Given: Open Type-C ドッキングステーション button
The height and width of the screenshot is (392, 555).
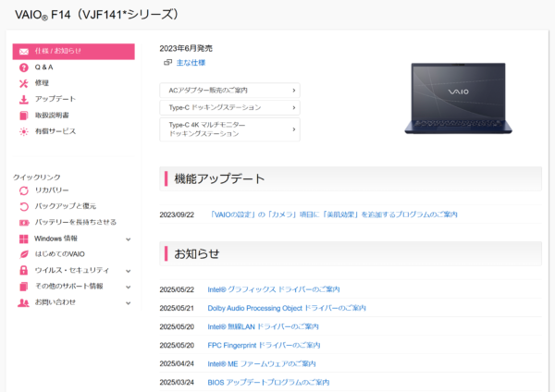Looking at the screenshot, I should (x=229, y=107).
